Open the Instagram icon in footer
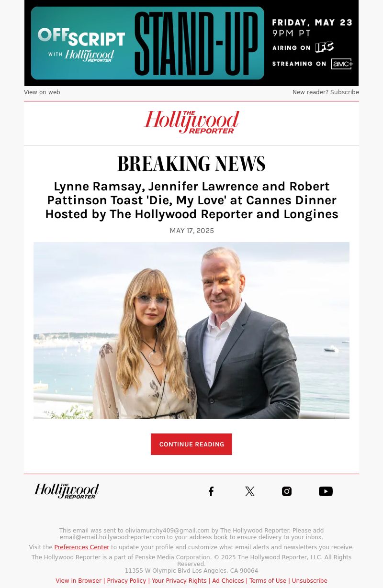 pos(287,491)
